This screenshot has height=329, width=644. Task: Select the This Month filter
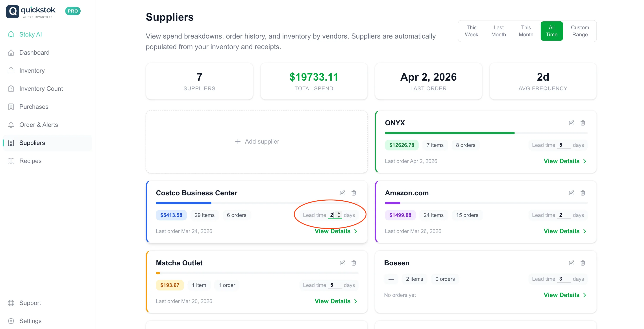pos(526,31)
